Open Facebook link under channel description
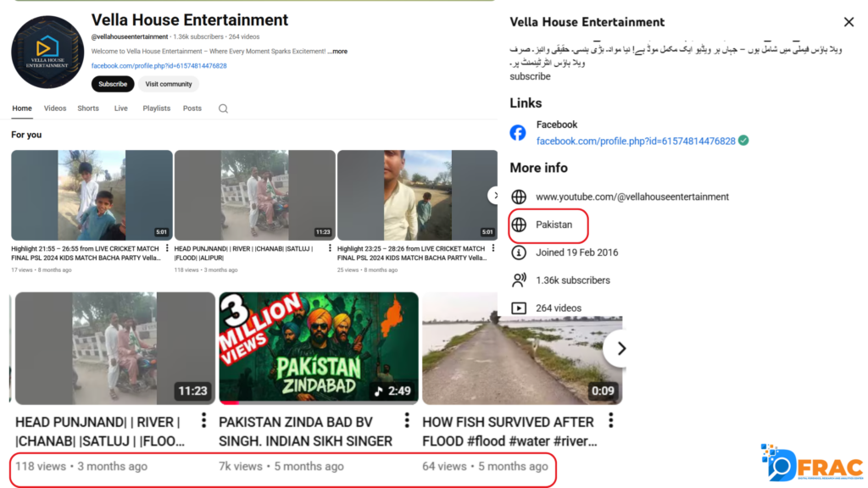This screenshot has height=488, width=868. [x=159, y=65]
